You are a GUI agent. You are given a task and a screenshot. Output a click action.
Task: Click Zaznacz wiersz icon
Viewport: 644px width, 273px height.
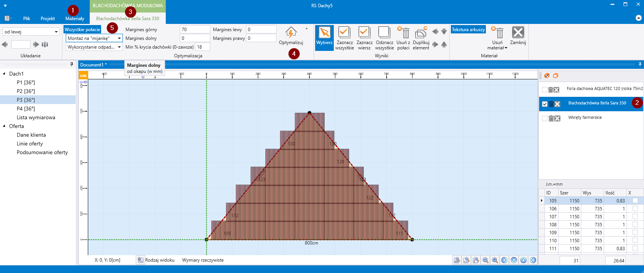tap(364, 33)
